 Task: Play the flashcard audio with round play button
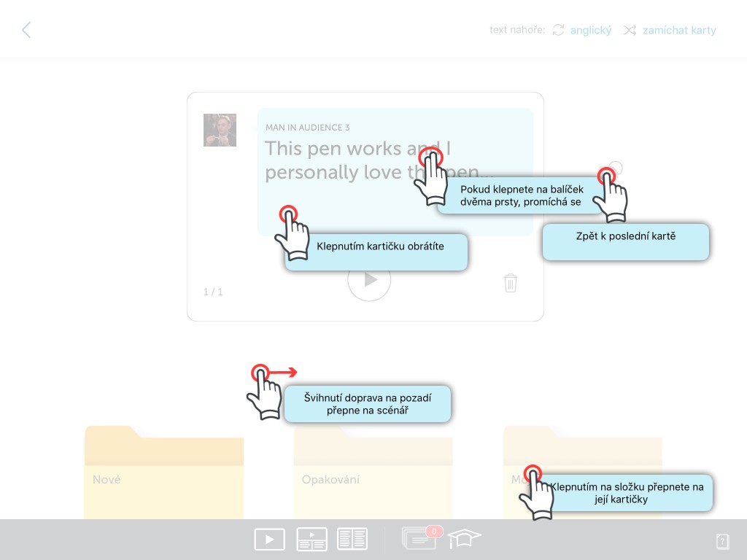click(369, 280)
